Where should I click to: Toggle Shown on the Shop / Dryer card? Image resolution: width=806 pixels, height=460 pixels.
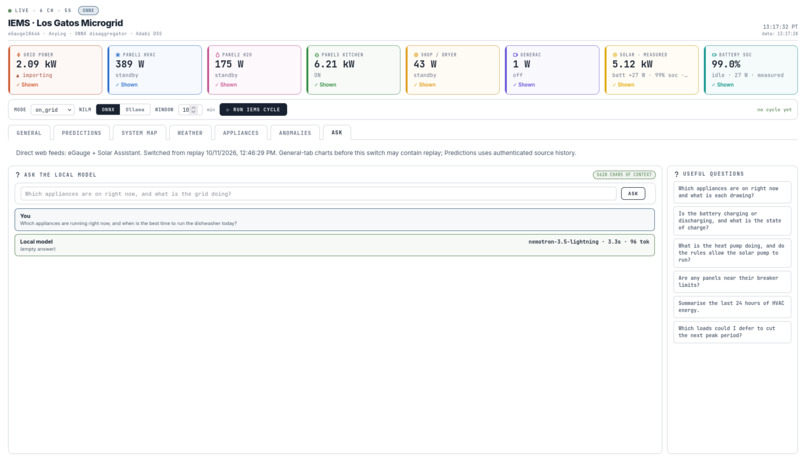pos(425,85)
